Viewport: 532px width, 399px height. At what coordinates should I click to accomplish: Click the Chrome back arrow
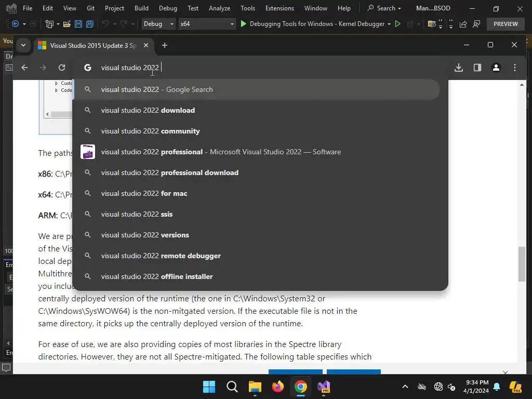coord(24,68)
